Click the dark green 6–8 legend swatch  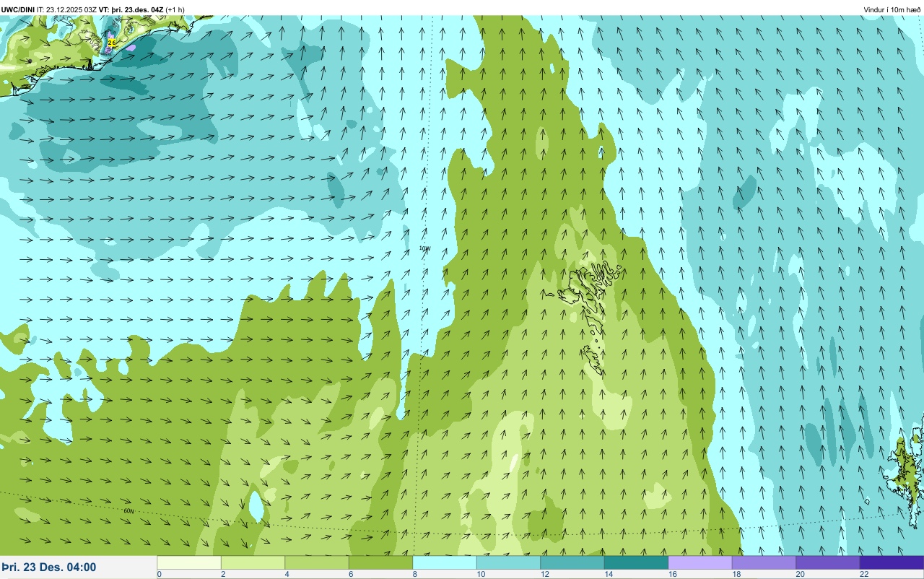[380, 562]
